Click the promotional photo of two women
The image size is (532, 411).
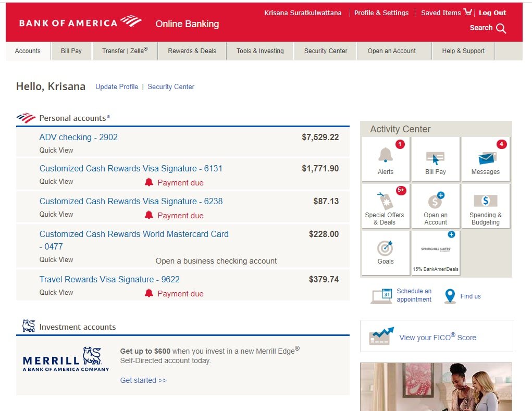pyautogui.click(x=436, y=387)
